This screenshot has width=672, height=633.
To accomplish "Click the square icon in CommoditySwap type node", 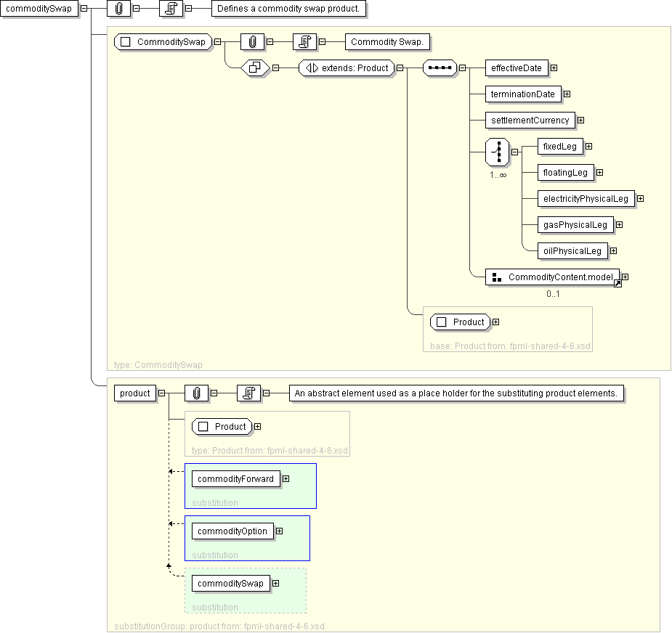I will click(125, 42).
